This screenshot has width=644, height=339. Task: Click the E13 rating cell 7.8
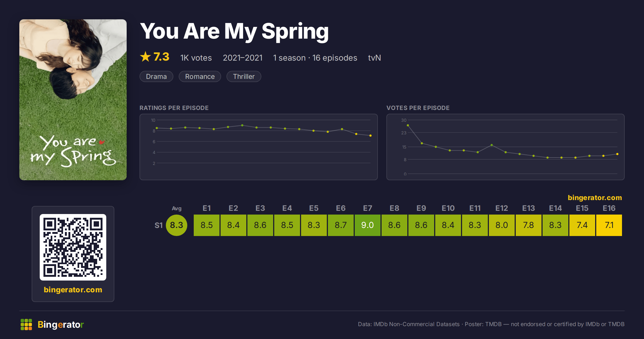coord(529,225)
